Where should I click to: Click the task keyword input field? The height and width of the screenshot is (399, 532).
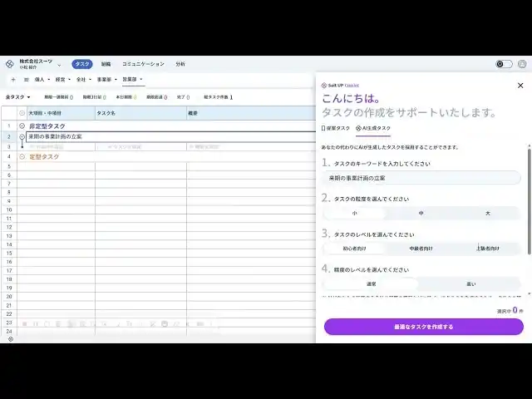click(421, 178)
